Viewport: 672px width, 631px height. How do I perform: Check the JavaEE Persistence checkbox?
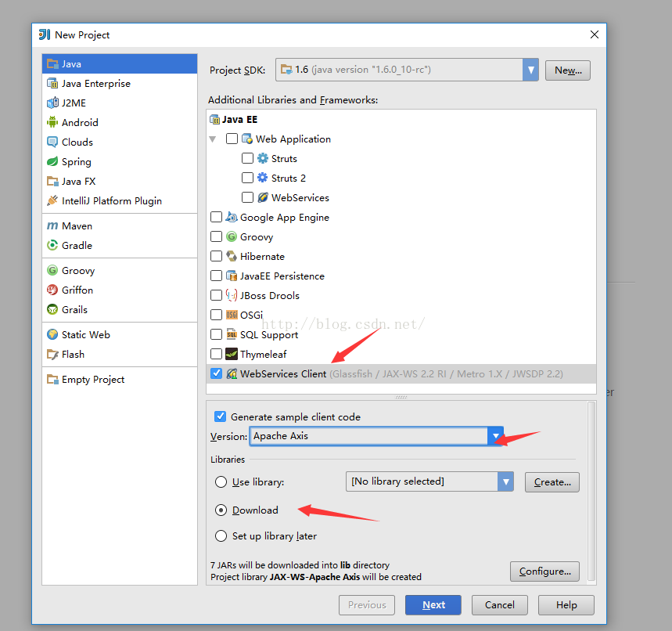click(217, 276)
